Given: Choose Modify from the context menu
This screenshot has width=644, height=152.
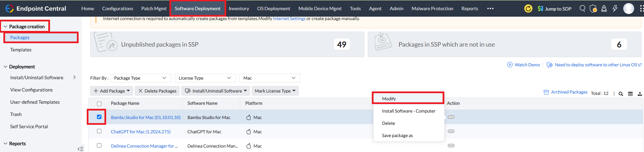Looking at the screenshot, I should click(x=389, y=99).
